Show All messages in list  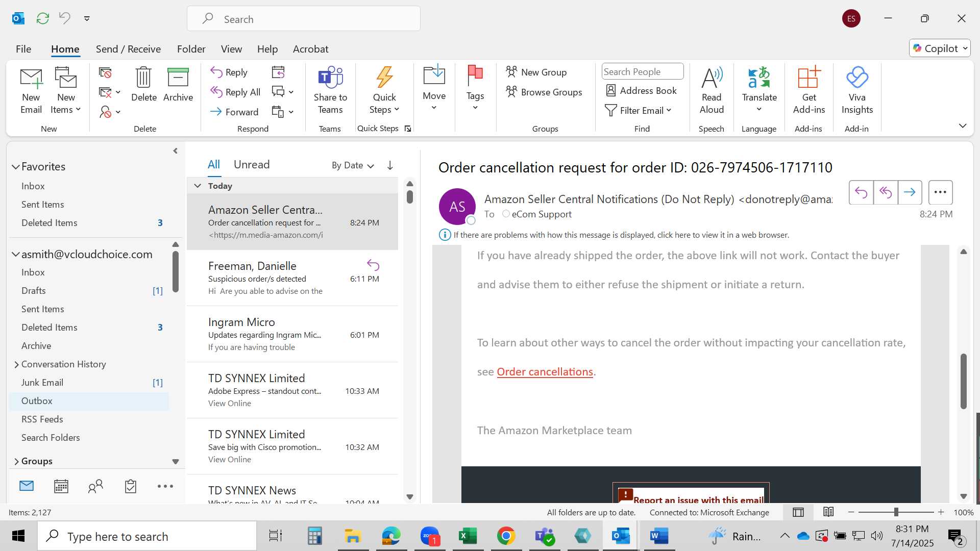click(214, 164)
